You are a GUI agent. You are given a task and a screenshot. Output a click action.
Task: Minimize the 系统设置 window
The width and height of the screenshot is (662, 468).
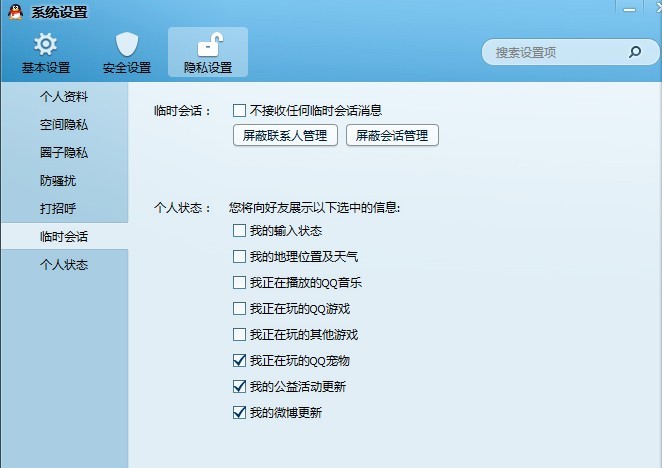point(629,10)
